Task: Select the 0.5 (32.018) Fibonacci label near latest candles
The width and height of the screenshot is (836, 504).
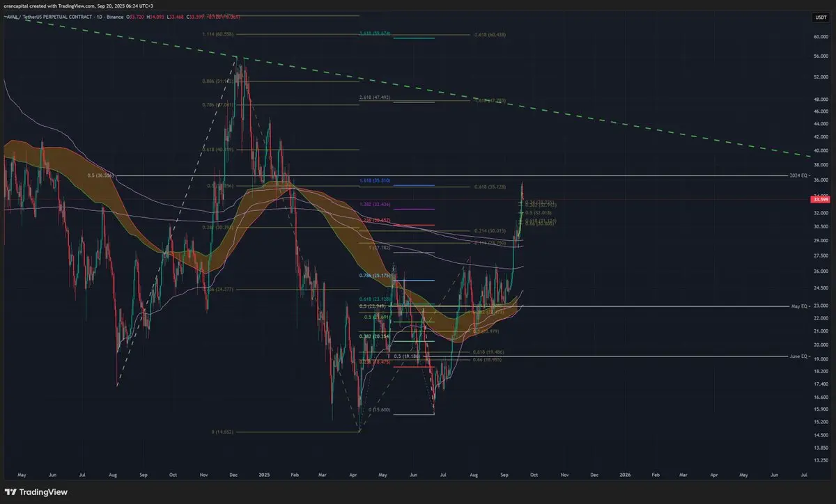Action: pos(539,213)
